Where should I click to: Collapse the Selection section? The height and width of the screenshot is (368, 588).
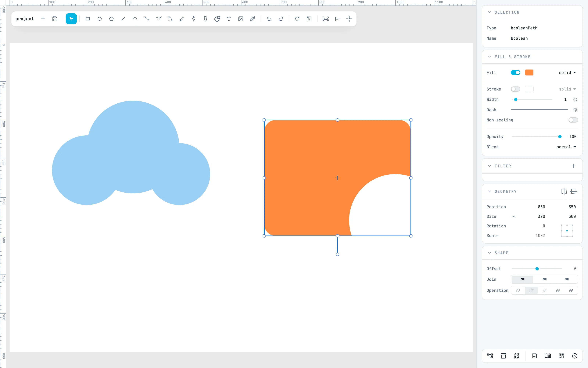(x=490, y=12)
